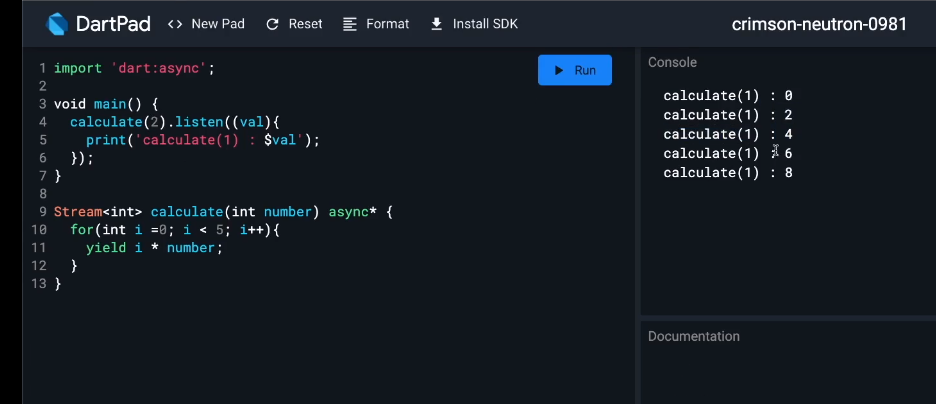Image resolution: width=936 pixels, height=404 pixels.
Task: Select the Documentation panel header
Action: (694, 336)
